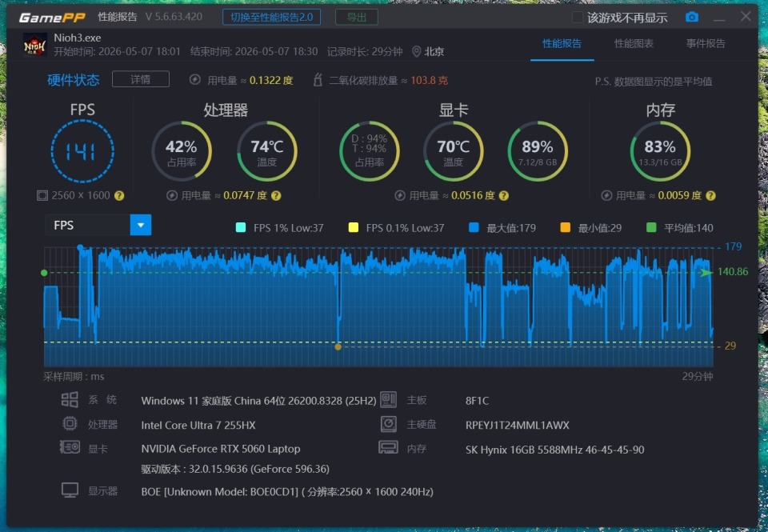The image size is (768, 532).
Task: Click help icon next to 0.0516 度
Action: [504, 196]
